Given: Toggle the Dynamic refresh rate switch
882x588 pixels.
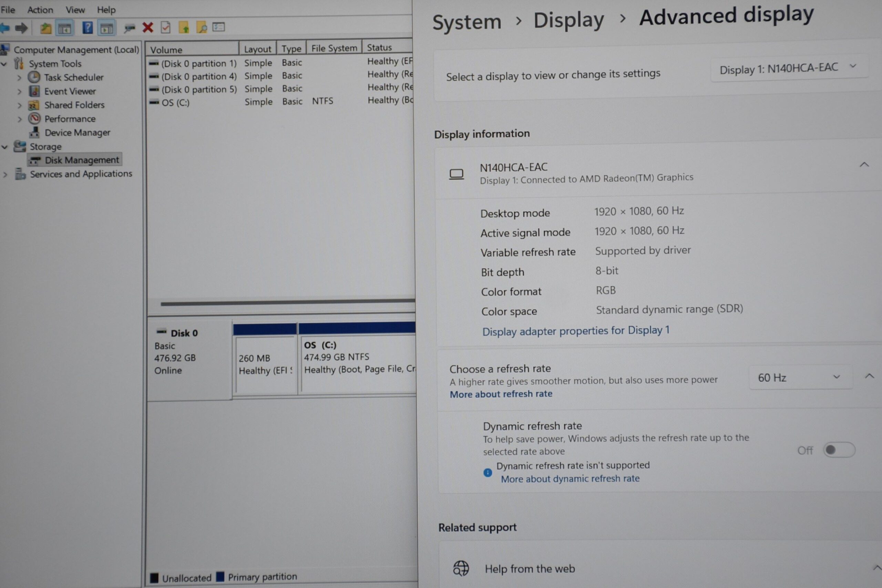Looking at the screenshot, I should click(839, 450).
